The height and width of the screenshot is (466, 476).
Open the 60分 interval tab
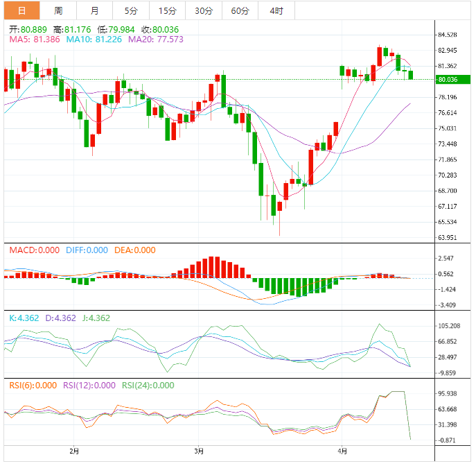240,10
